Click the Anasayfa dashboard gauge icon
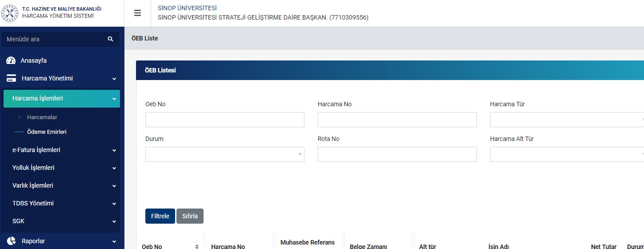This screenshot has width=644, height=249. pos(11,60)
